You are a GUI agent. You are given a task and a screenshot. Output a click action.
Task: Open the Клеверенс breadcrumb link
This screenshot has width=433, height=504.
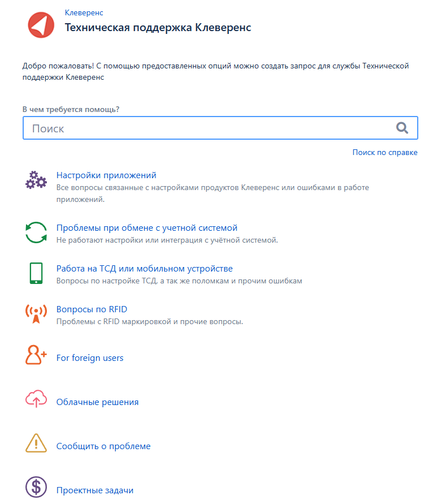click(84, 12)
